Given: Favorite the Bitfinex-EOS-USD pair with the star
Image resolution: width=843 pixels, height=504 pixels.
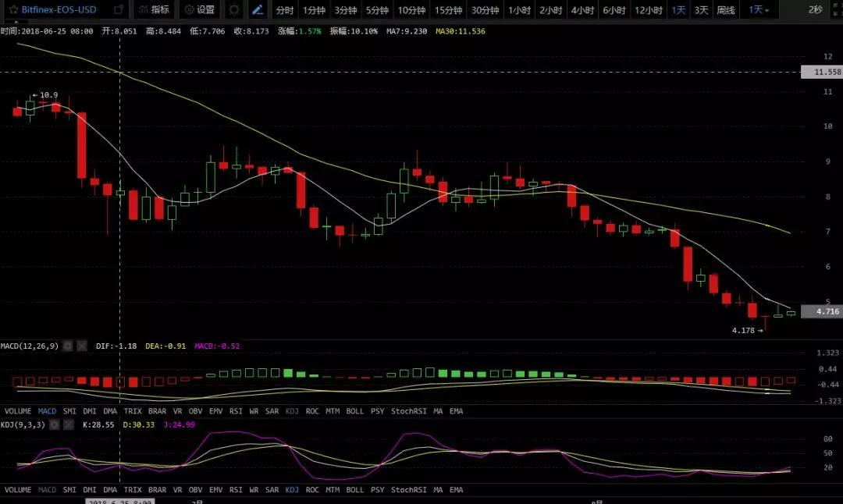Looking at the screenshot, I should point(11,10).
